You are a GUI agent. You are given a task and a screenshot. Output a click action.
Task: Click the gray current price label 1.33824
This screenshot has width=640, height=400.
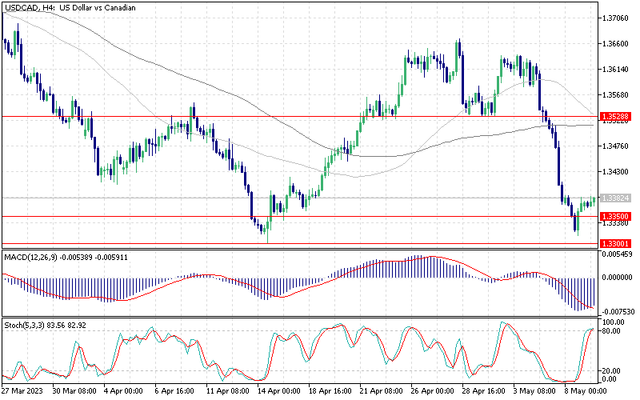click(x=615, y=199)
